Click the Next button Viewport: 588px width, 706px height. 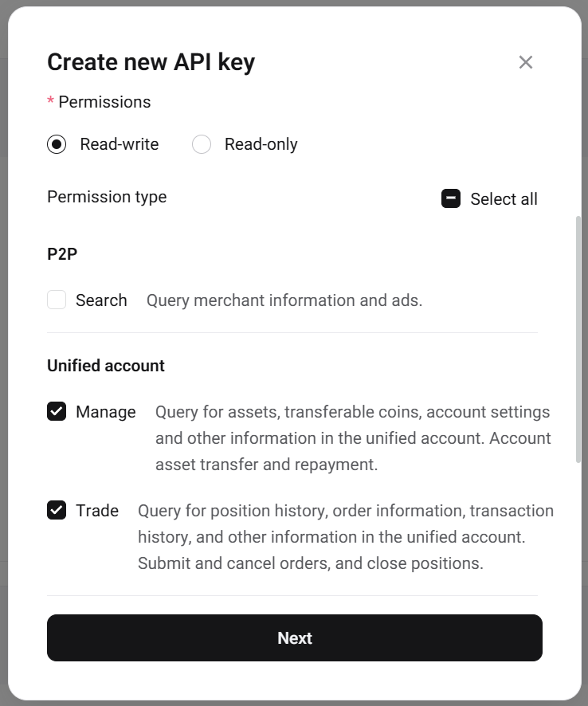(295, 637)
